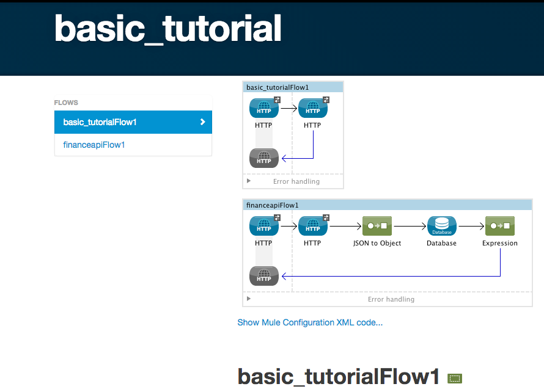
Task: Click the first HTTP listener icon in basic_tutorialFlow1
Action: coord(264,109)
